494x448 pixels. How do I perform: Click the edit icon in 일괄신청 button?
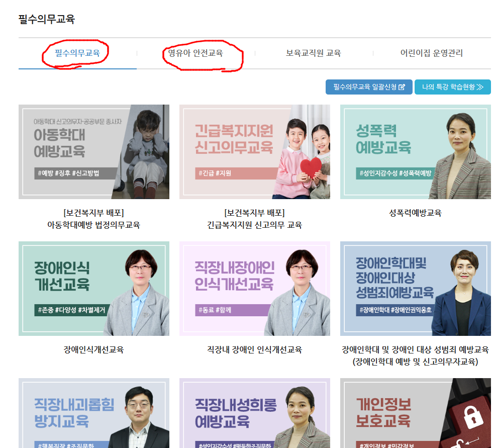tap(402, 87)
